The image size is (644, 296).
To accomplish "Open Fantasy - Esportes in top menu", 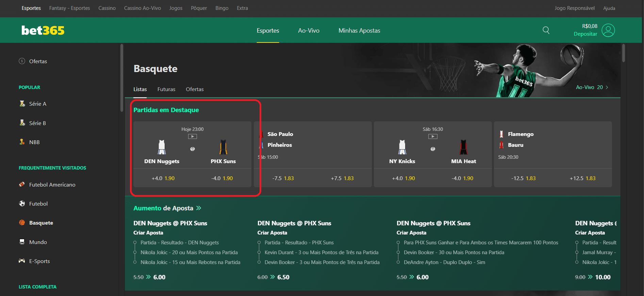I will click(69, 8).
